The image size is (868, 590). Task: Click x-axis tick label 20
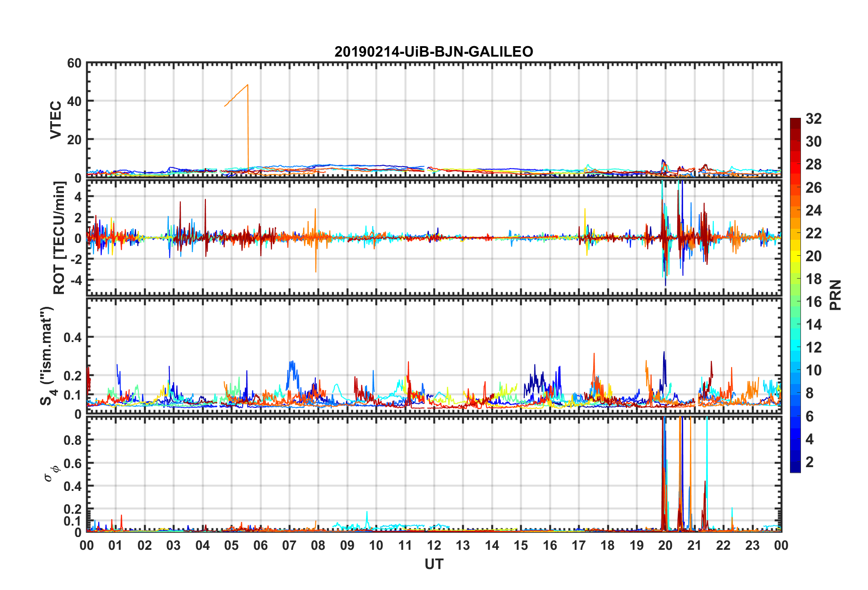click(665, 545)
